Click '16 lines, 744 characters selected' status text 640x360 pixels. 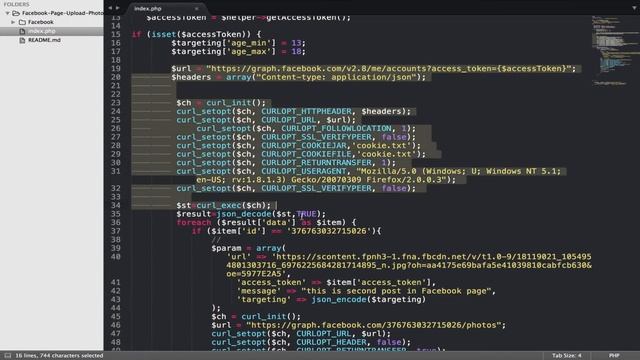point(59,356)
